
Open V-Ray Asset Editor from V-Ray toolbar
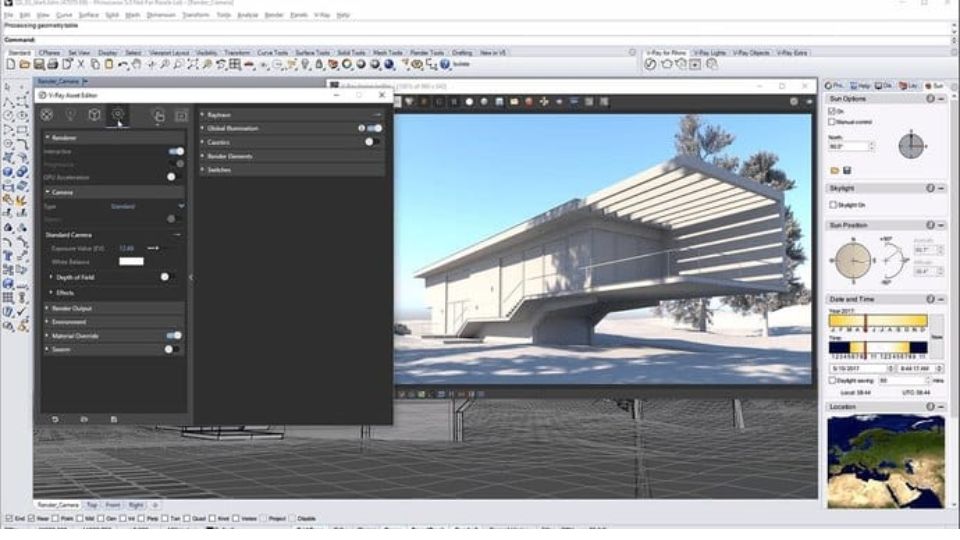[651, 64]
